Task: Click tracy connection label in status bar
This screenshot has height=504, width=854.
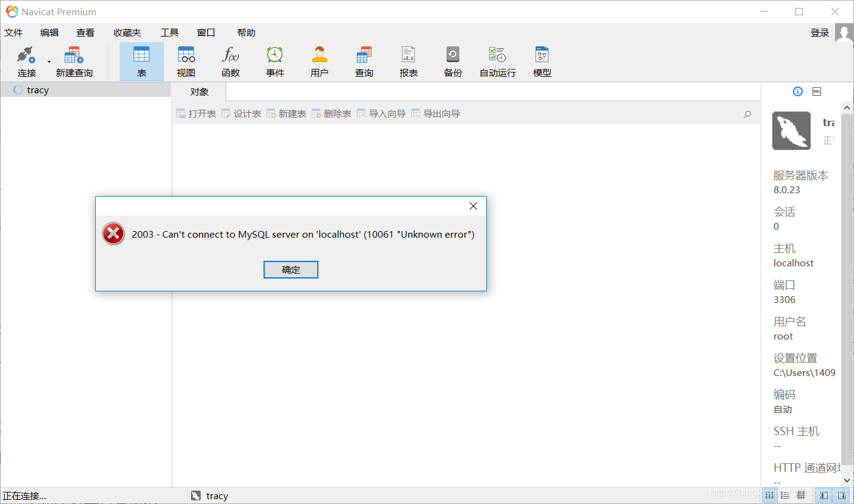Action: click(217, 495)
